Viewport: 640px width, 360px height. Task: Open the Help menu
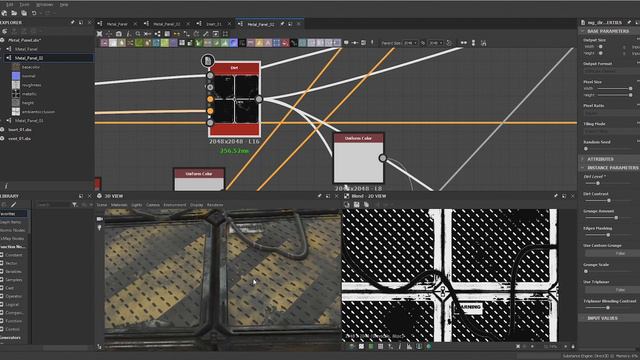coord(64,4)
